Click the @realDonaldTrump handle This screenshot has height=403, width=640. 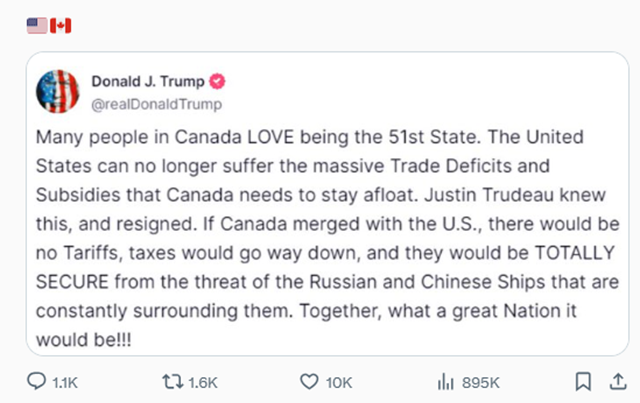[x=155, y=103]
